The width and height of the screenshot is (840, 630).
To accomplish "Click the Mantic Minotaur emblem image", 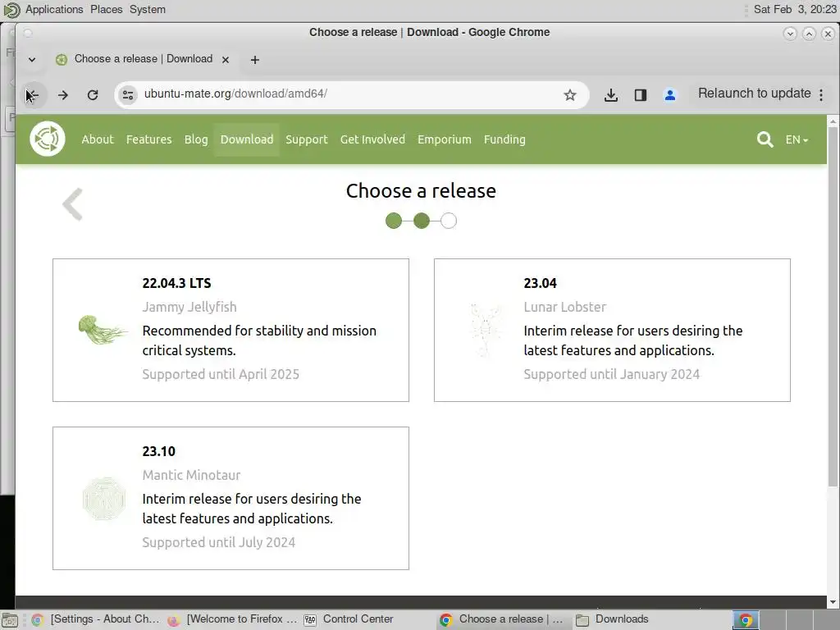I will [x=104, y=498].
